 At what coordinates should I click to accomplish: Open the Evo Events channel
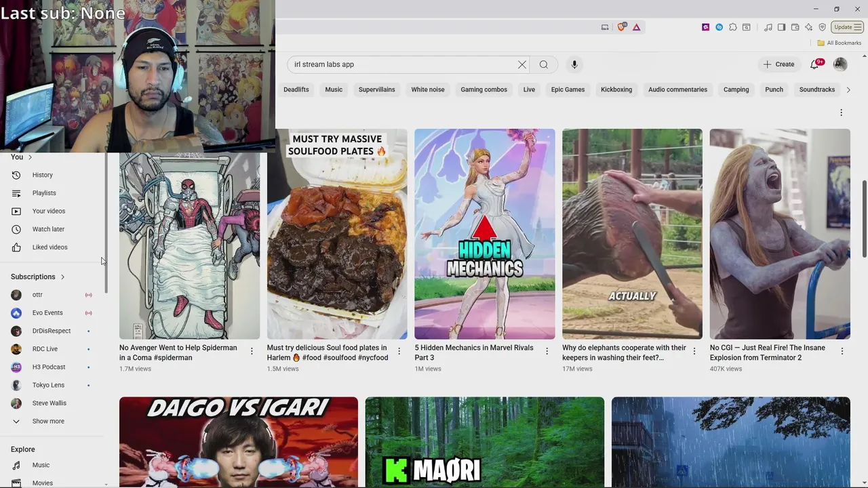[53, 313]
